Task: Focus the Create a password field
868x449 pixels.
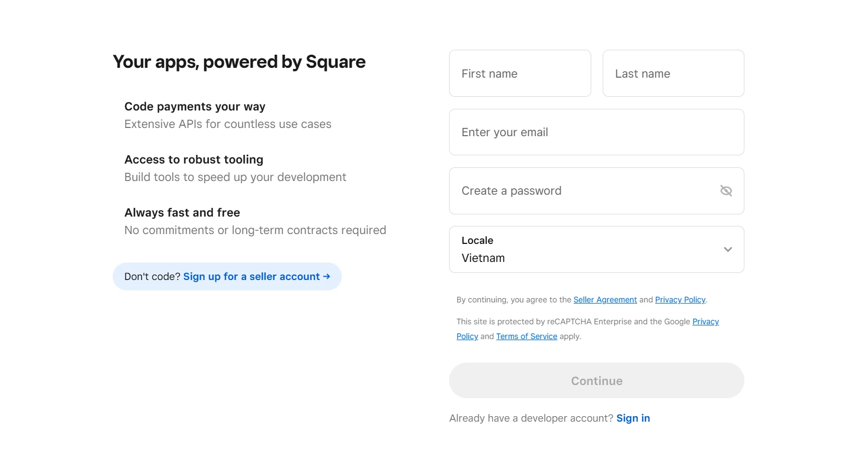Action: tap(596, 191)
